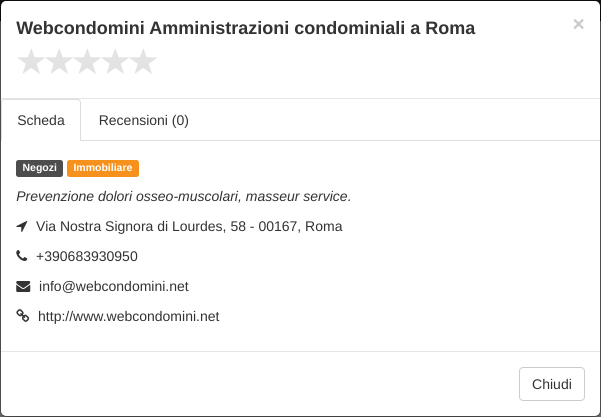Click the first rating star
This screenshot has width=601, height=417.
coord(31,62)
